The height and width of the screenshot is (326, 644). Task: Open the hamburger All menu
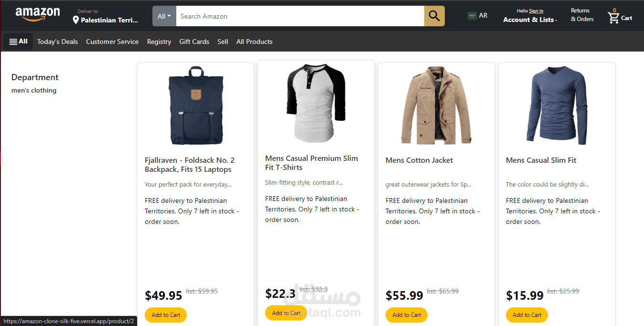pyautogui.click(x=18, y=42)
